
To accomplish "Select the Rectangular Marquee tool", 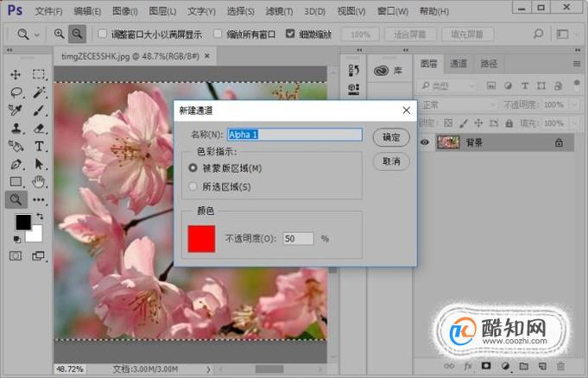I will pyautogui.click(x=38, y=74).
